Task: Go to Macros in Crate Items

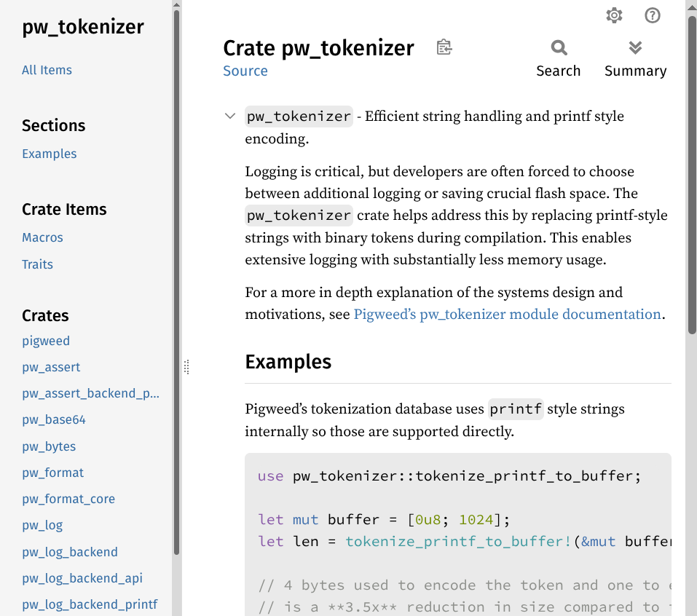Action: (x=43, y=237)
